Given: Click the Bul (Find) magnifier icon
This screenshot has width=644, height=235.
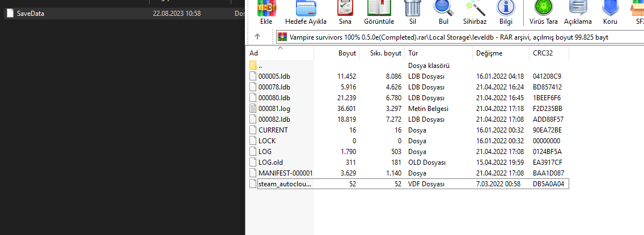Looking at the screenshot, I should (x=443, y=7).
